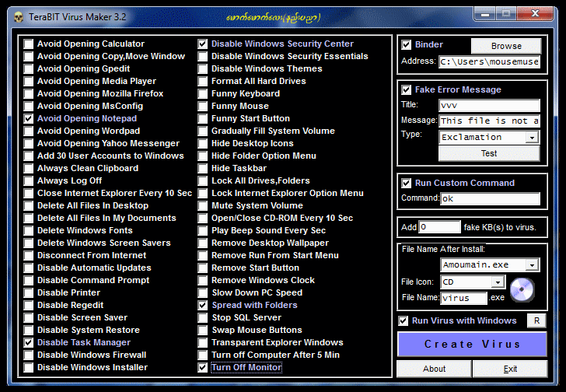The width and height of the screenshot is (566, 392).
Task: Tick Disable System Restore checkbox
Action: click(x=29, y=331)
